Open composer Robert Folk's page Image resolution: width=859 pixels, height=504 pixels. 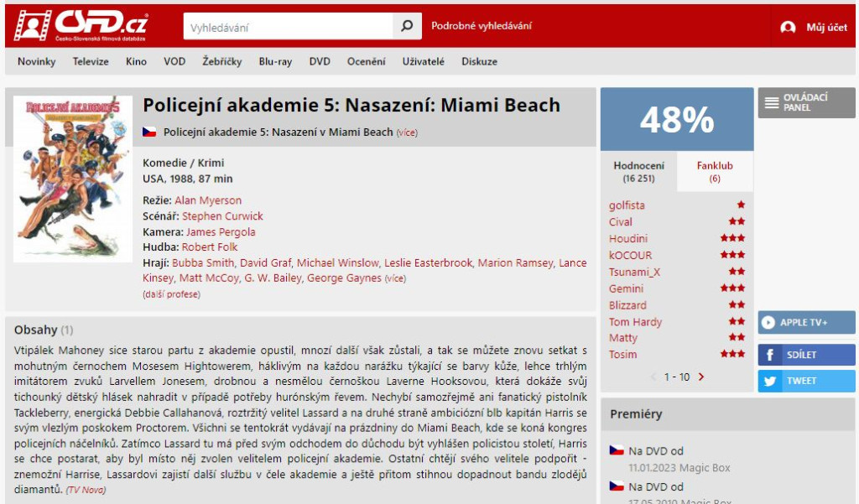tap(210, 247)
